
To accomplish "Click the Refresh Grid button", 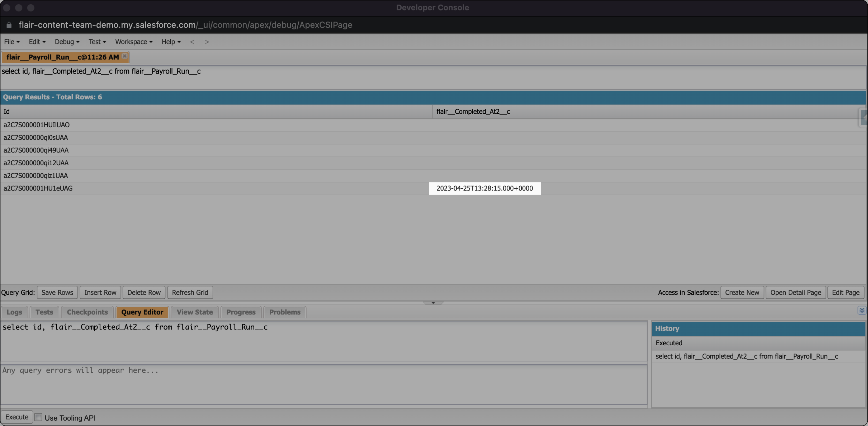I will [190, 292].
